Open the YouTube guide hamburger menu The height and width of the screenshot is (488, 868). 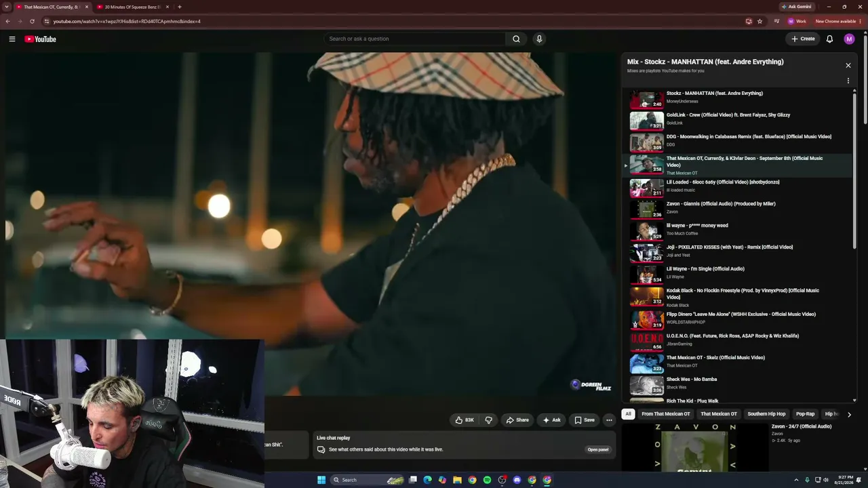click(12, 39)
